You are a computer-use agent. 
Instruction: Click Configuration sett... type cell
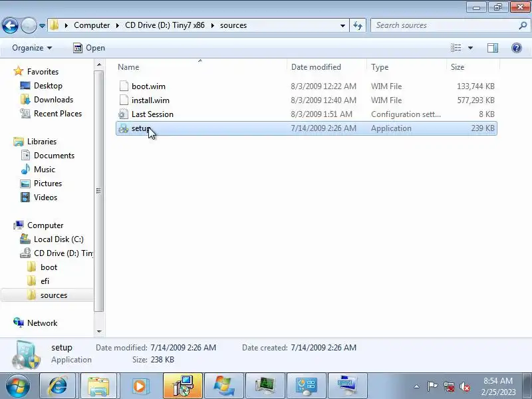[406, 114]
